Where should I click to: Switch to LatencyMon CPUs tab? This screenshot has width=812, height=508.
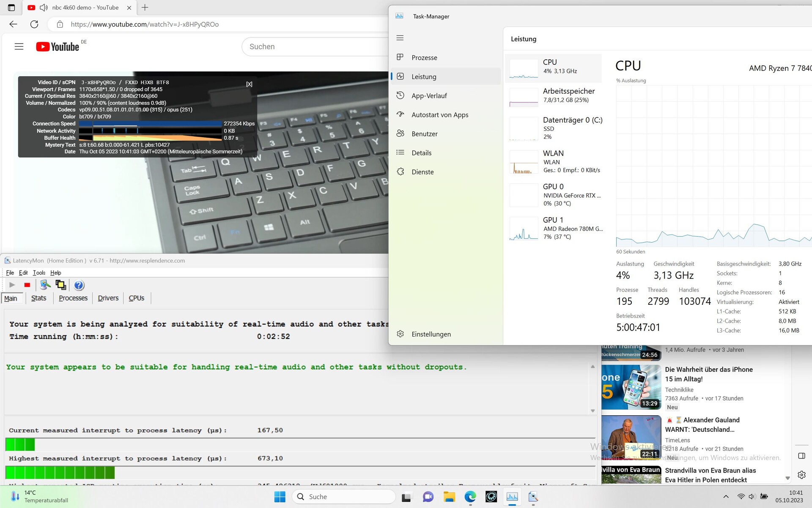(x=136, y=298)
